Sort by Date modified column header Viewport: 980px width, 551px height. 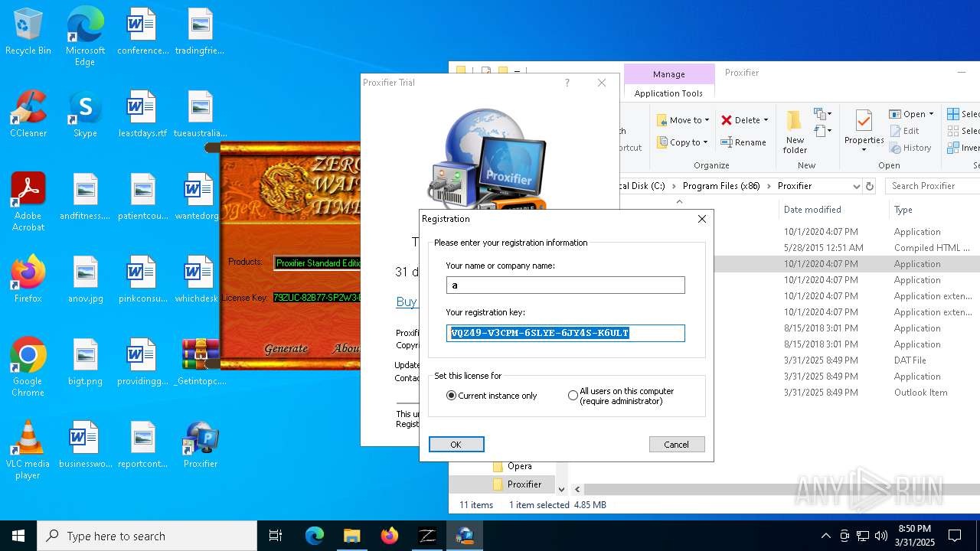coord(812,210)
